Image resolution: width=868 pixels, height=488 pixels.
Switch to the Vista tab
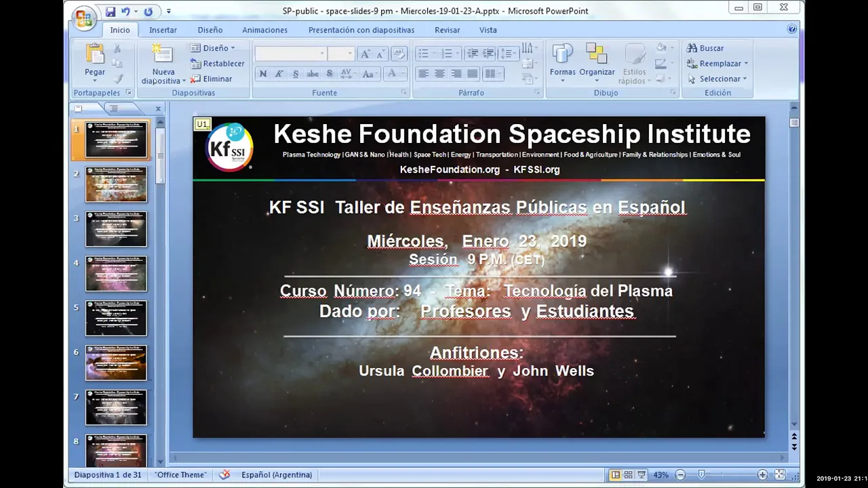click(x=488, y=30)
